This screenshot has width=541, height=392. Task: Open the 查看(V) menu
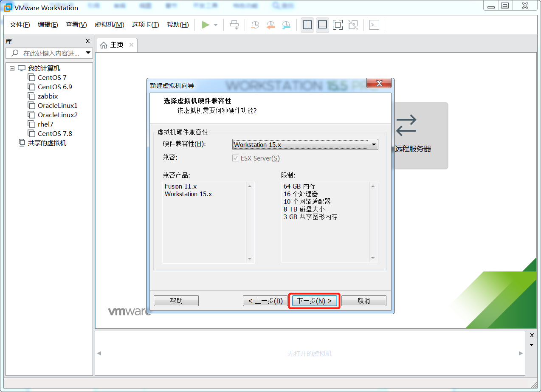point(76,25)
